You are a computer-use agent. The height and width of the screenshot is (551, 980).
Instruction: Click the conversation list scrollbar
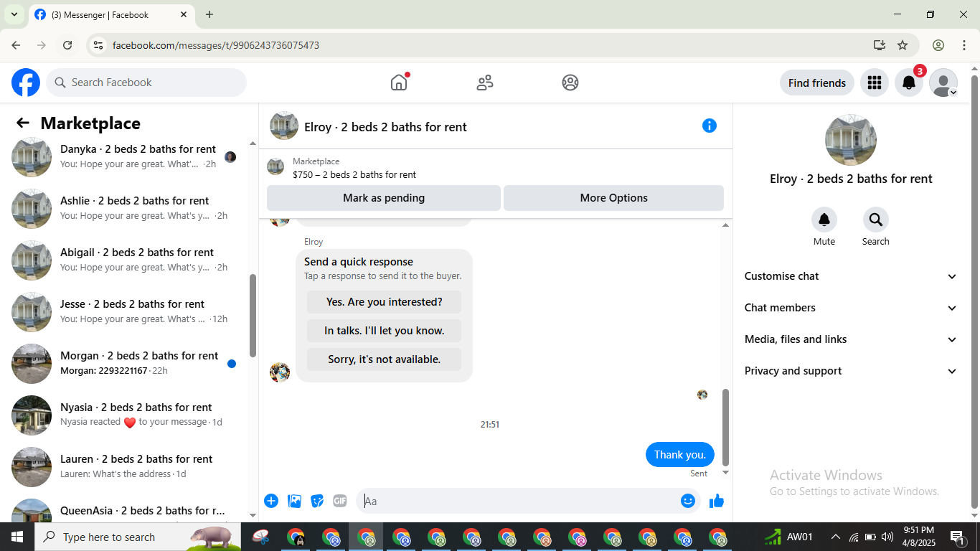253,316
